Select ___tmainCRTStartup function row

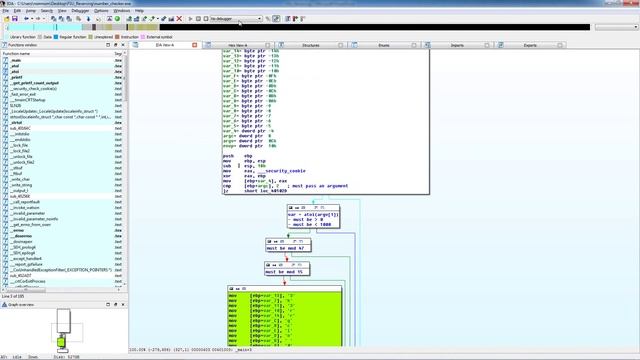pyautogui.click(x=62, y=100)
